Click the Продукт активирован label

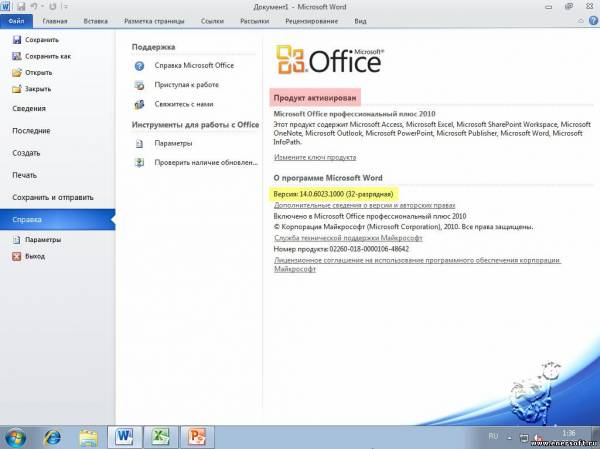(315, 98)
